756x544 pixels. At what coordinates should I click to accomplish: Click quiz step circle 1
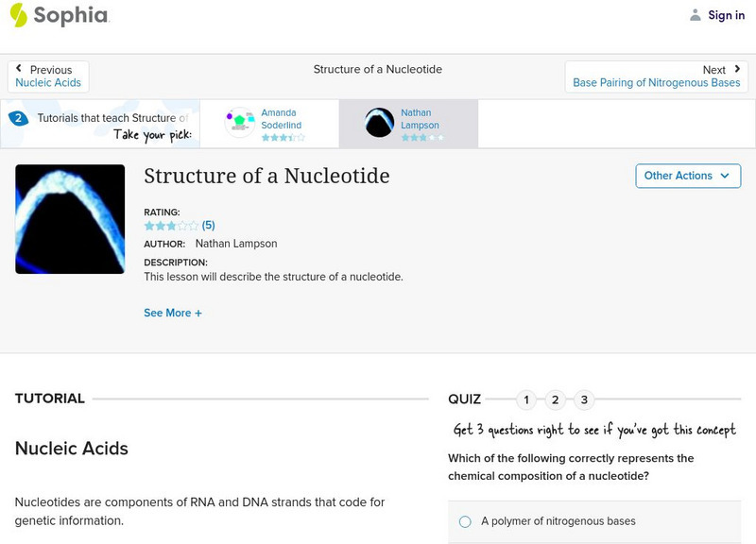click(526, 399)
